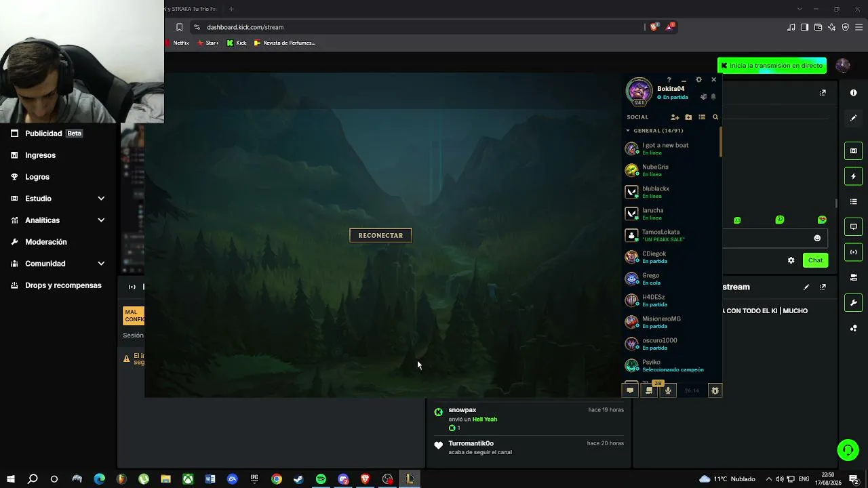868x488 pixels.
Task: Open the emoji picker in chat input
Action: (x=817, y=238)
